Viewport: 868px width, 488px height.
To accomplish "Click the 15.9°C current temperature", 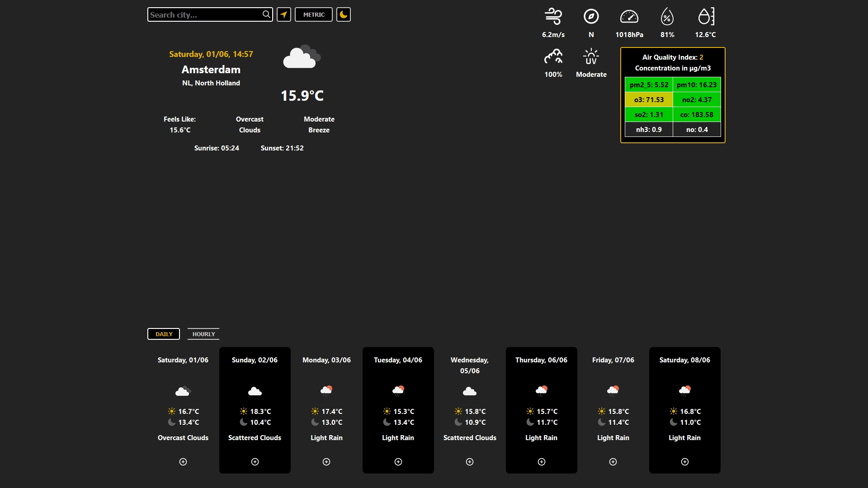I will point(302,95).
